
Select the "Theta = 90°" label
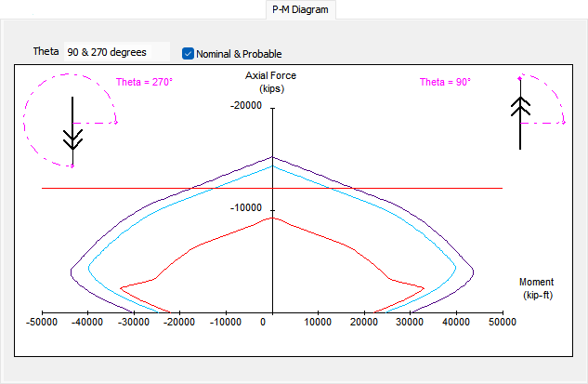point(445,82)
